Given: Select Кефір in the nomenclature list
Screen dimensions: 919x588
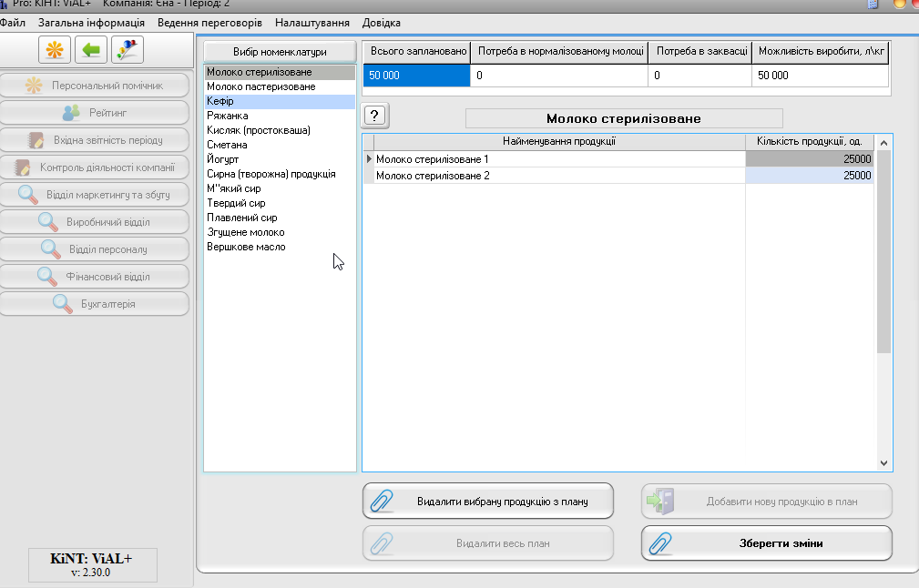Looking at the screenshot, I should (281, 101).
